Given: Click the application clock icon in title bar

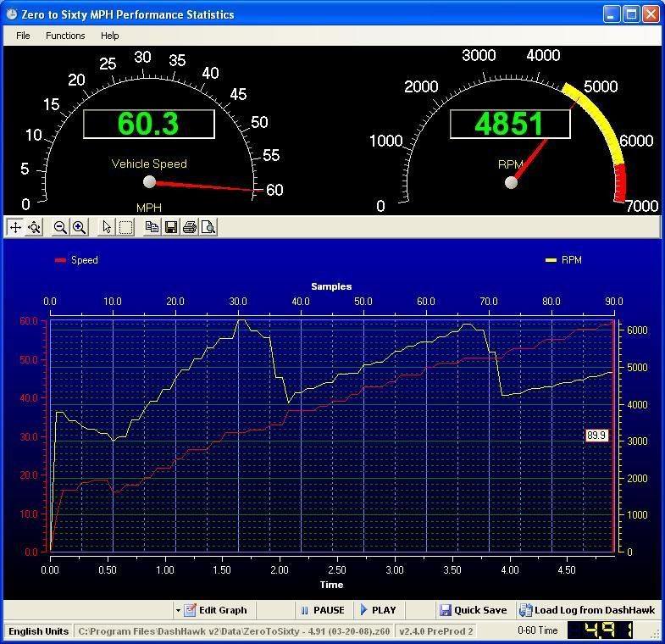Looking at the screenshot, I should [12, 14].
